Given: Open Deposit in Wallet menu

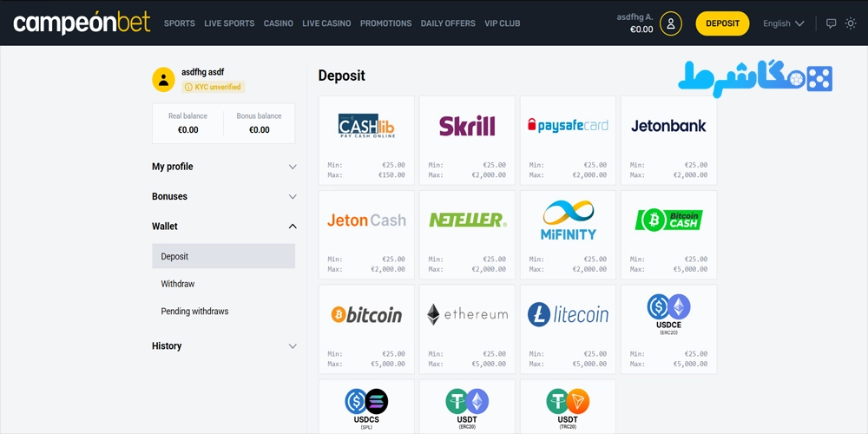Looking at the screenshot, I should (x=224, y=256).
